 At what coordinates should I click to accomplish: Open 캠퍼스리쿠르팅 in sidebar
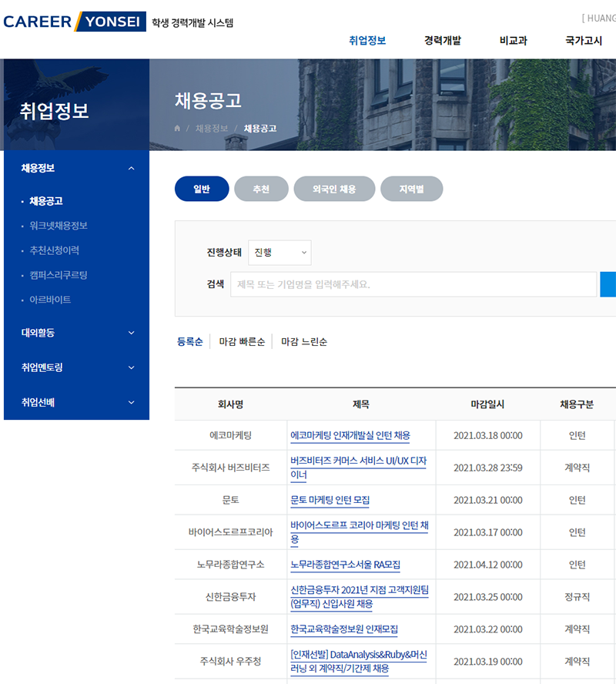(59, 275)
